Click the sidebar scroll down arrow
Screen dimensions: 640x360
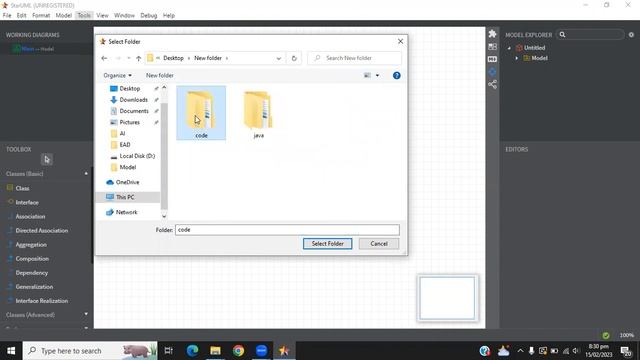click(x=164, y=216)
